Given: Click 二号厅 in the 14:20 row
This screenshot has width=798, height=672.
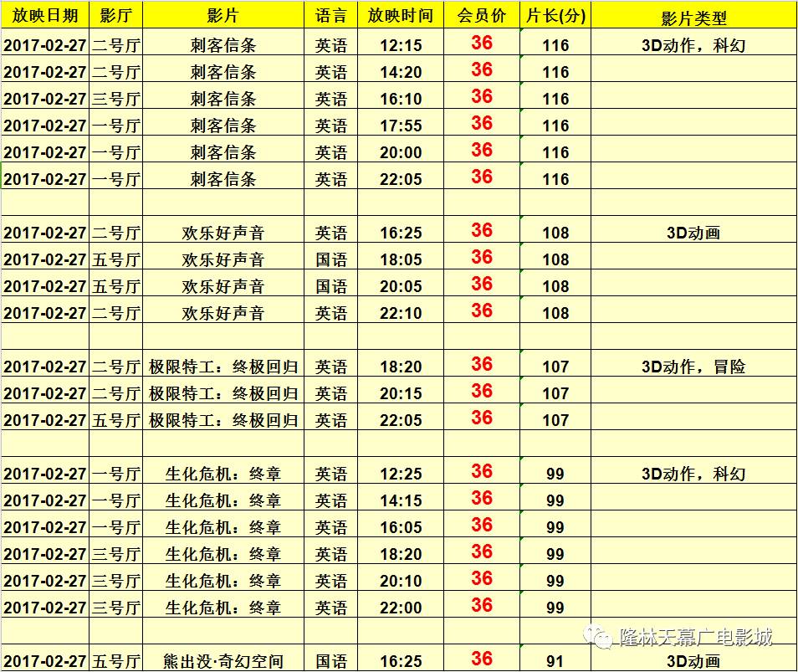Looking at the screenshot, I should point(116,69).
